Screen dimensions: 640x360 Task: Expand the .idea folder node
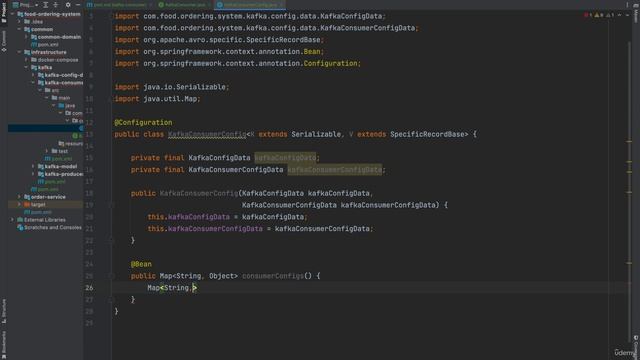point(19,22)
